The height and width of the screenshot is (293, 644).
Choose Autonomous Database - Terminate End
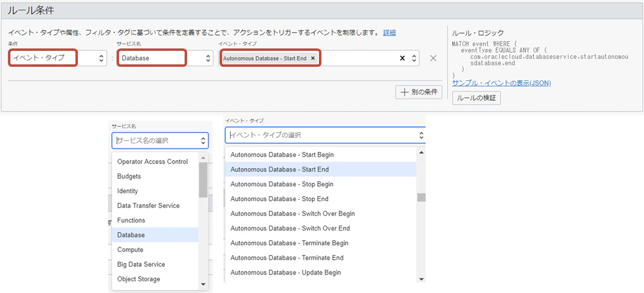(x=321, y=257)
